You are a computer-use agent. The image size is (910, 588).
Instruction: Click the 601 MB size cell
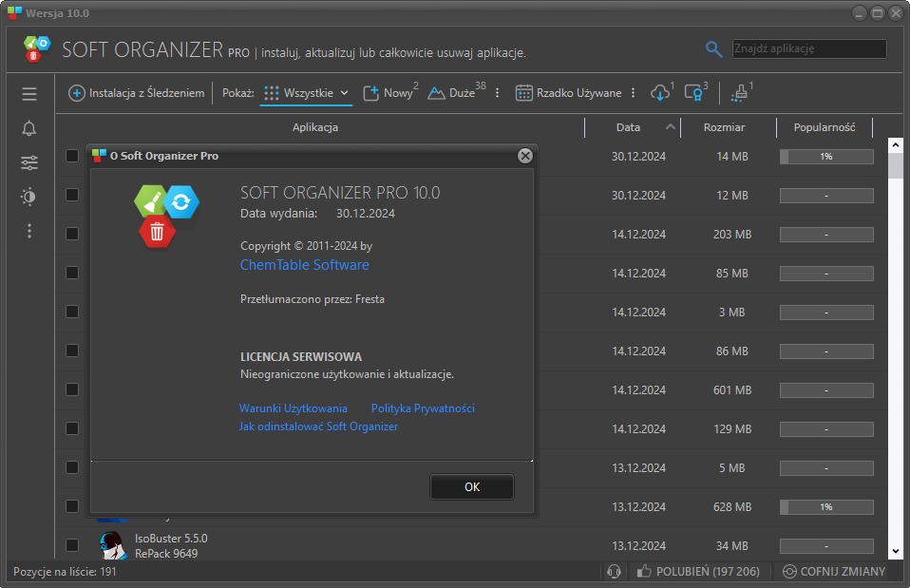(x=731, y=390)
